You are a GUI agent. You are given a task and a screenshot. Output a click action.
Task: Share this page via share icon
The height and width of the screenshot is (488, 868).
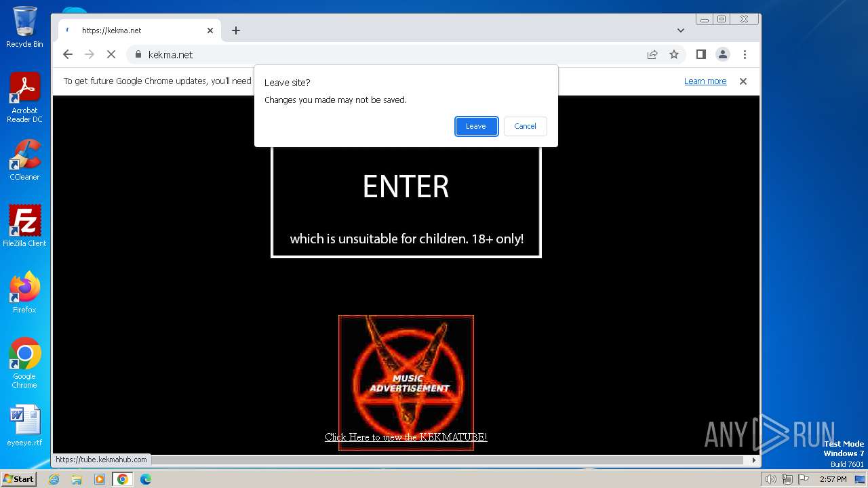[x=652, y=54]
